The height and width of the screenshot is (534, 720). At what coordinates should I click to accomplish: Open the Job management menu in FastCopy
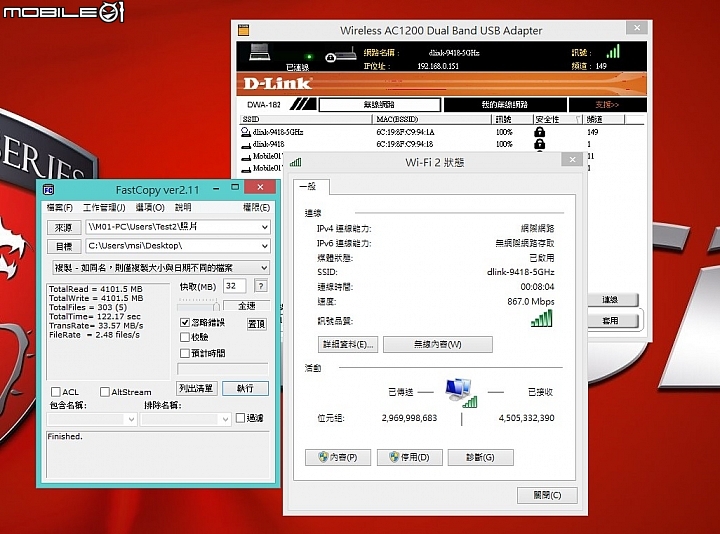pos(104,208)
